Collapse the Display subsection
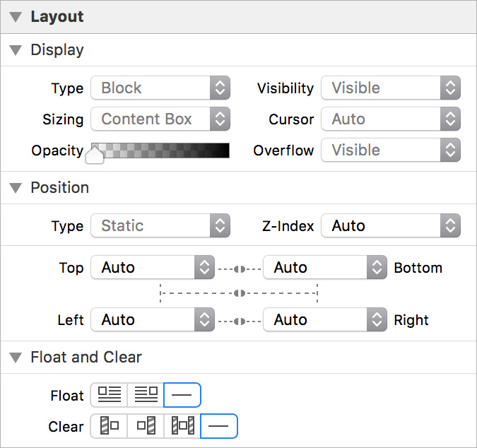The width and height of the screenshot is (477, 448). [x=16, y=50]
